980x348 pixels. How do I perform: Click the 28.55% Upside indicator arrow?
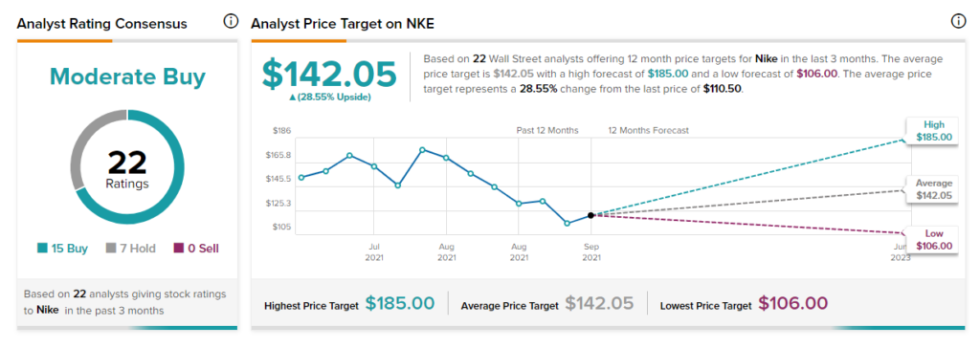click(x=293, y=98)
